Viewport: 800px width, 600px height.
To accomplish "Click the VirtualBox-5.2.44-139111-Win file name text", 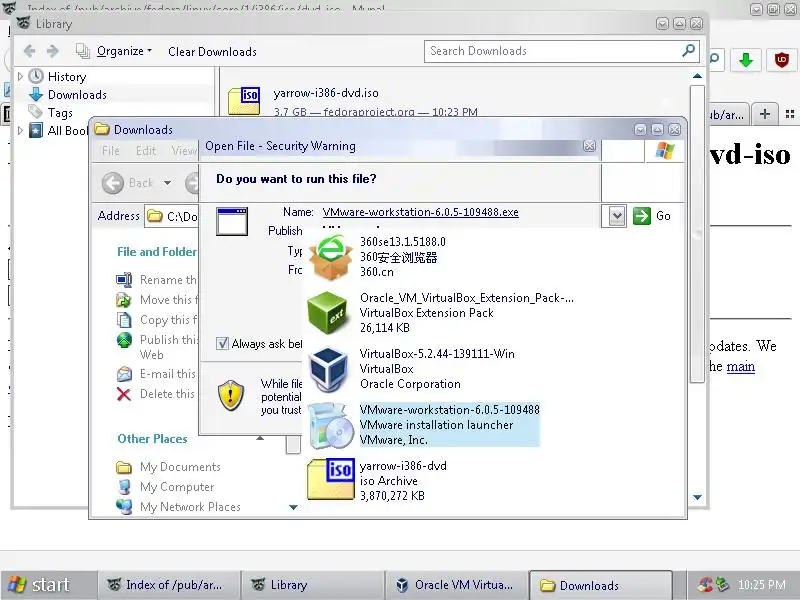I will (x=437, y=354).
